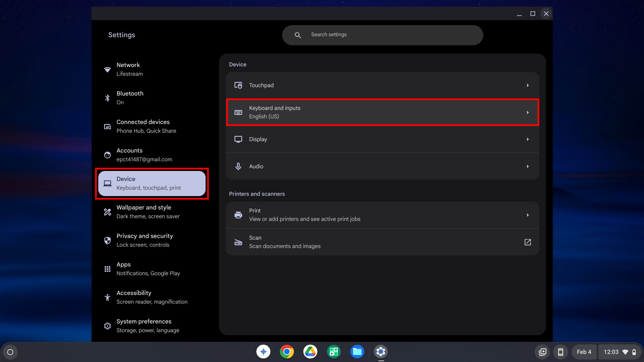Expand Keyboard and inputs chevron arrow
The height and width of the screenshot is (362, 644).
(528, 112)
